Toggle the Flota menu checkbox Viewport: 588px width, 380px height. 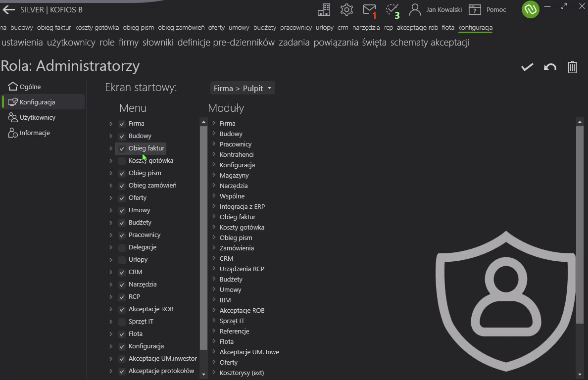pyautogui.click(x=121, y=334)
